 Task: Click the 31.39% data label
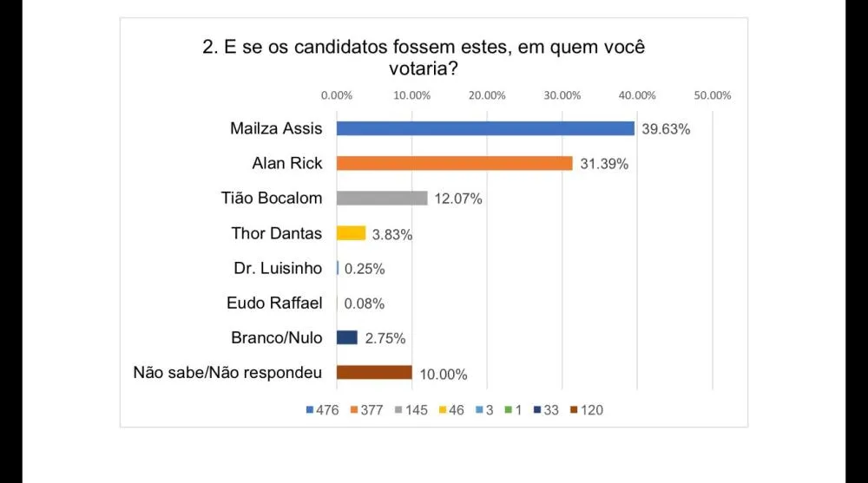pyautogui.click(x=604, y=164)
